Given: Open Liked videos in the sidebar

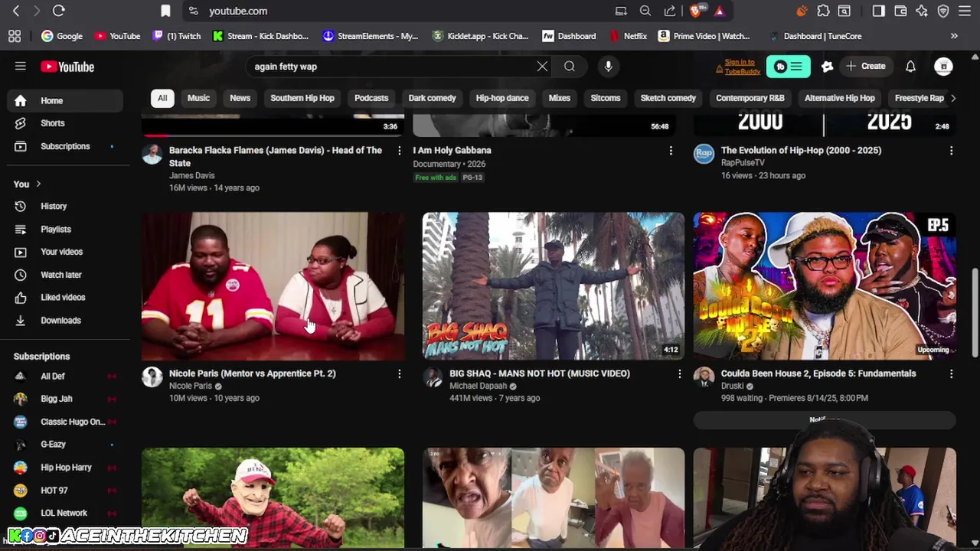Looking at the screenshot, I should (65, 297).
